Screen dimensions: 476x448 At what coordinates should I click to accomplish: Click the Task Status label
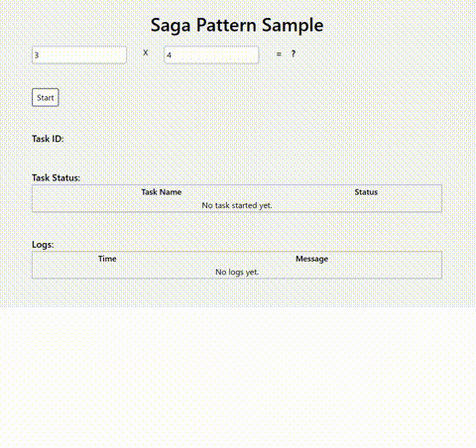tap(56, 177)
